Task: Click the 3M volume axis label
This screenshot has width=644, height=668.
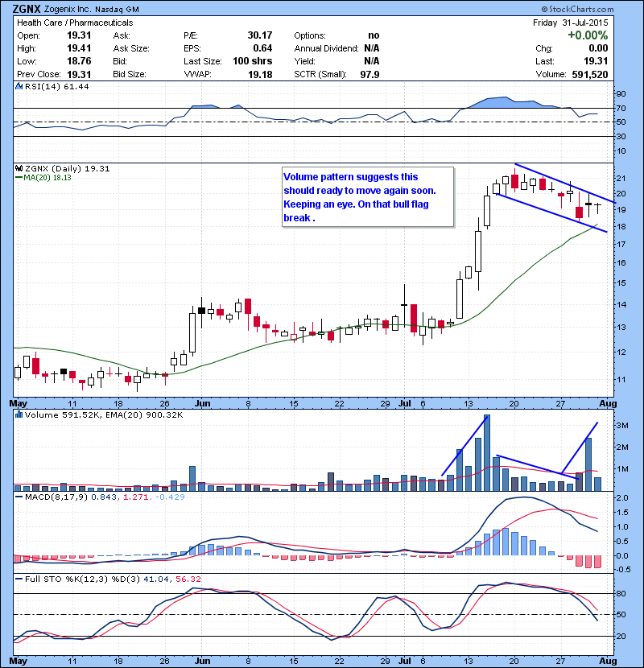Action: click(622, 426)
